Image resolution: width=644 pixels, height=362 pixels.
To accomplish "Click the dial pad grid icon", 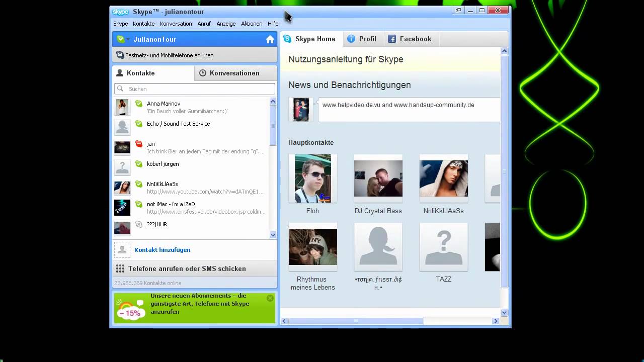I will coord(120,268).
